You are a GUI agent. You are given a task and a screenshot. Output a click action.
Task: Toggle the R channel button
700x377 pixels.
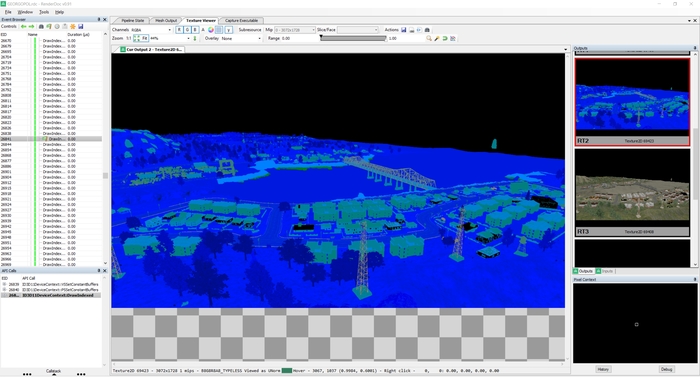pyautogui.click(x=179, y=30)
